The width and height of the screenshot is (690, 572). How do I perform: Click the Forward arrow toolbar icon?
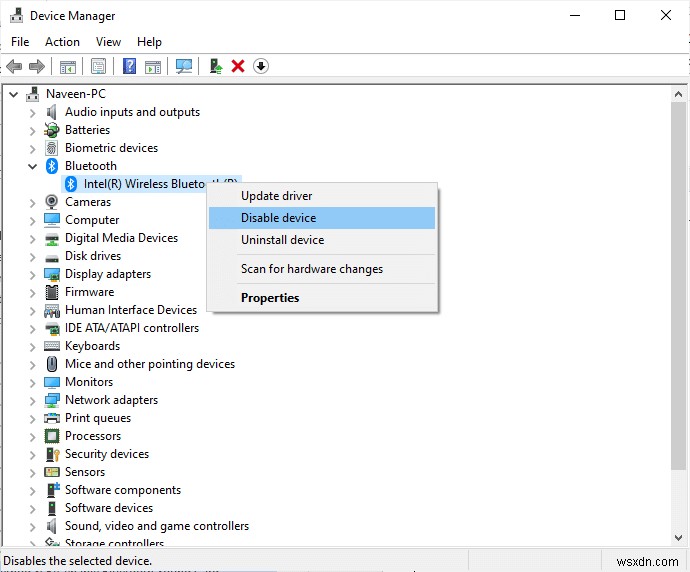(37, 66)
